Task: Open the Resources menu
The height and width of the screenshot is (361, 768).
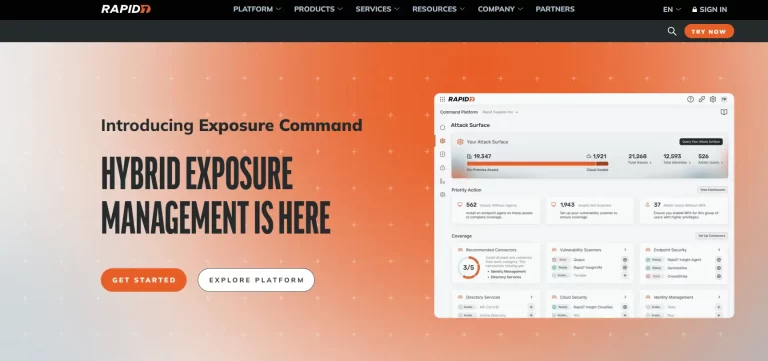Action: 438,9
